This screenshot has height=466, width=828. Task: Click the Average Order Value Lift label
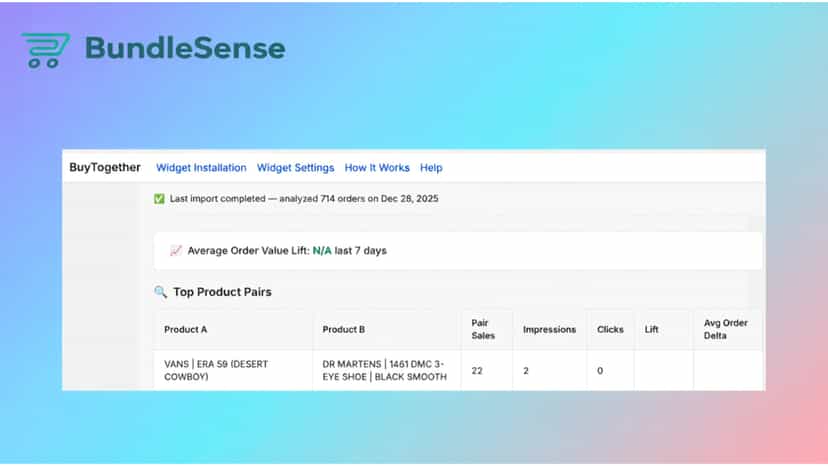[x=249, y=251]
